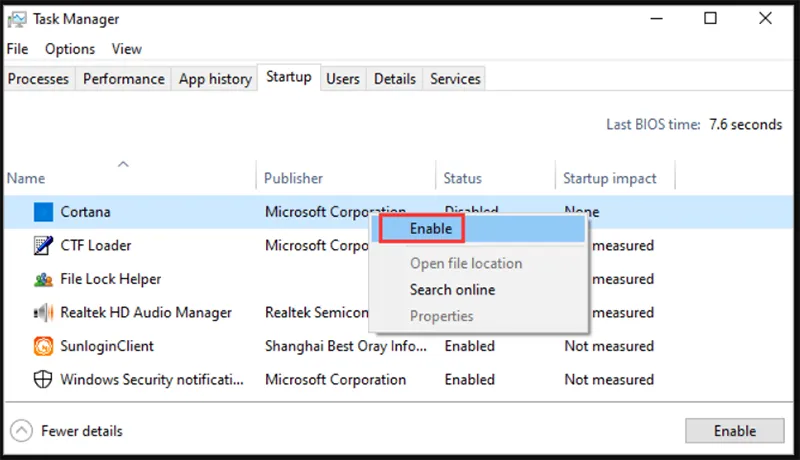Collapse view with Fewer details arrow
The width and height of the screenshot is (800, 460).
point(21,431)
